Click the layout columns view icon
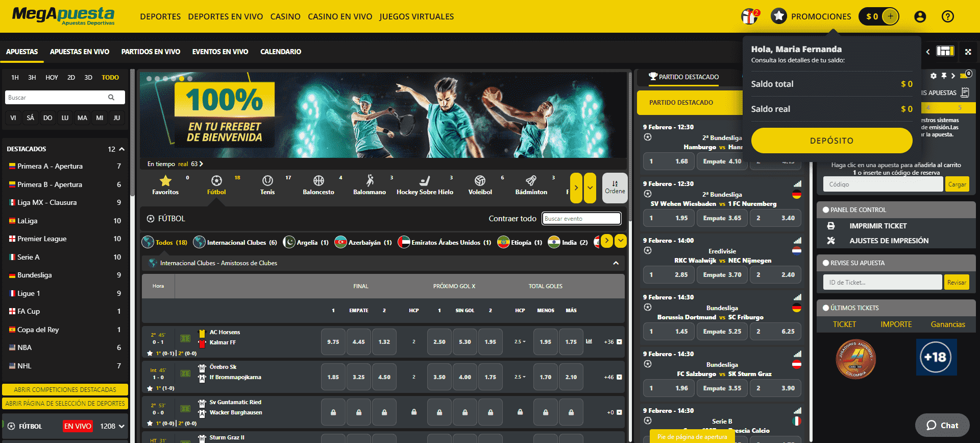Screen dimensions: 980x443 pyautogui.click(x=945, y=51)
